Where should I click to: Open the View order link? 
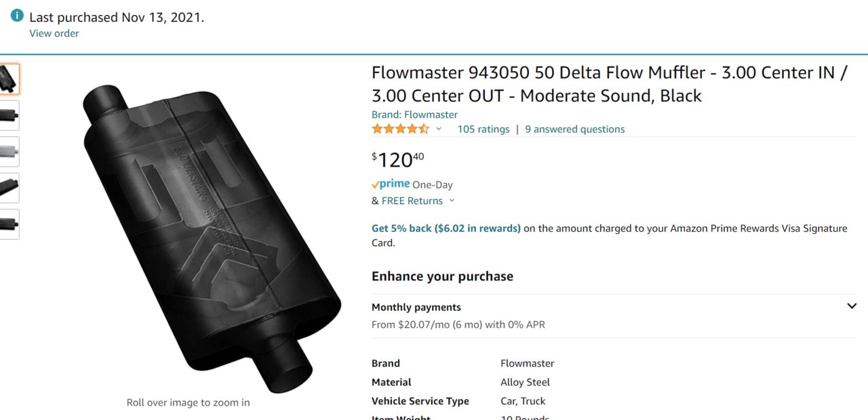pos(54,33)
